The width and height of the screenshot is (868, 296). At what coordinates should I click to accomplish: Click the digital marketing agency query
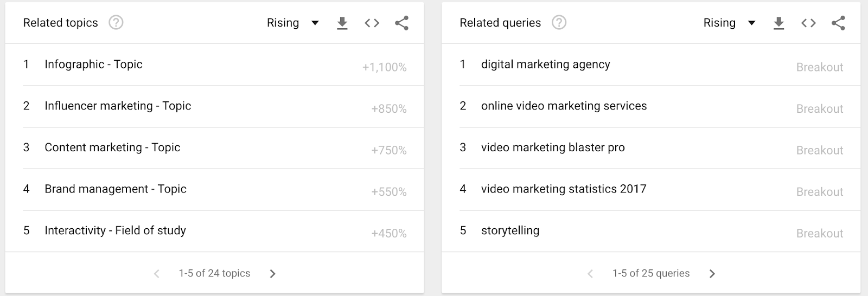(545, 65)
